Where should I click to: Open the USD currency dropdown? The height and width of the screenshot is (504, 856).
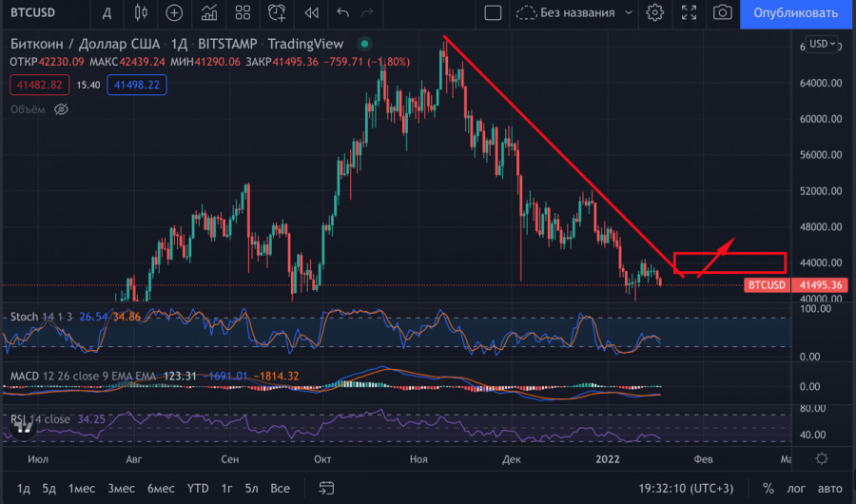[x=822, y=44]
